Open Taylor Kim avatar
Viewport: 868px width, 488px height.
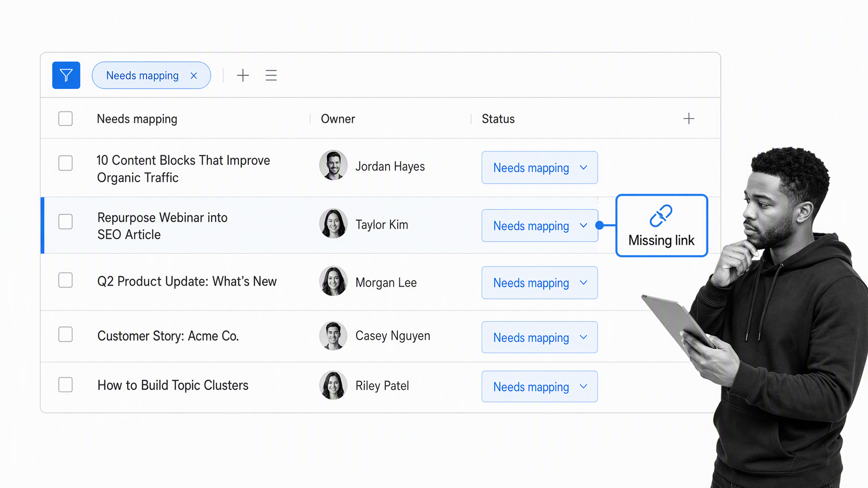click(x=333, y=224)
